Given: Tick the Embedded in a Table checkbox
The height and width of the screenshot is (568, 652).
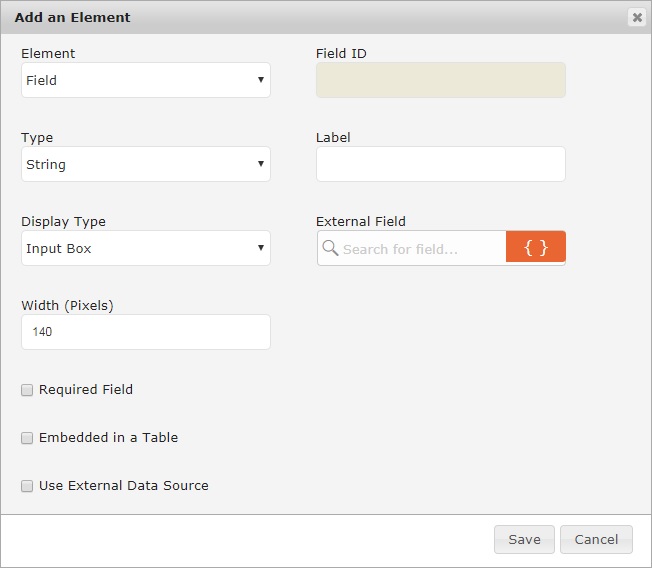Looking at the screenshot, I should (27, 438).
